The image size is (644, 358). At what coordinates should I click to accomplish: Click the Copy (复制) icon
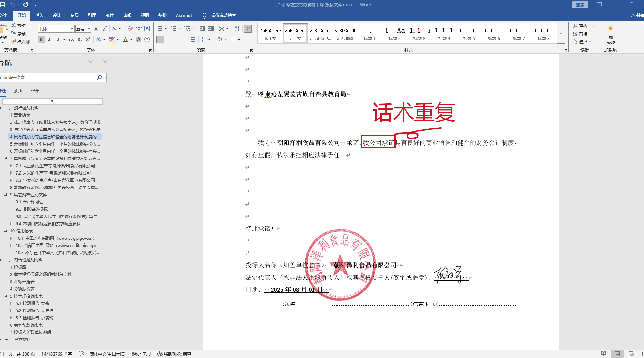tap(13, 34)
